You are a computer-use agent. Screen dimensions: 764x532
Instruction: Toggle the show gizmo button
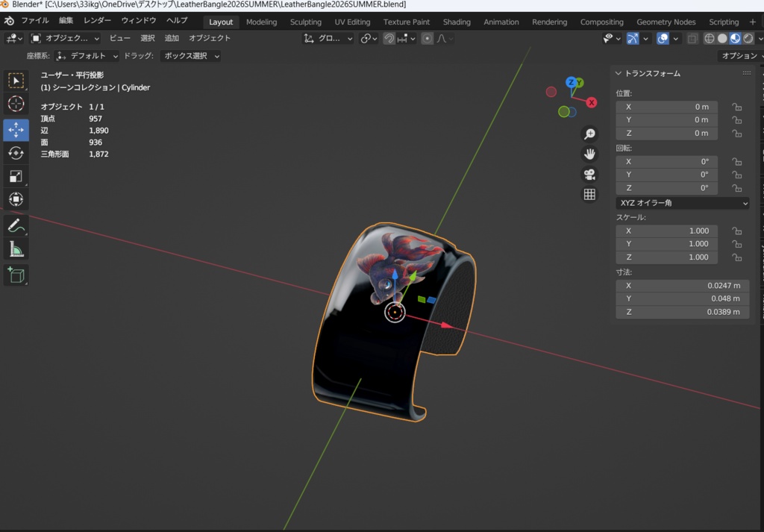[633, 39]
